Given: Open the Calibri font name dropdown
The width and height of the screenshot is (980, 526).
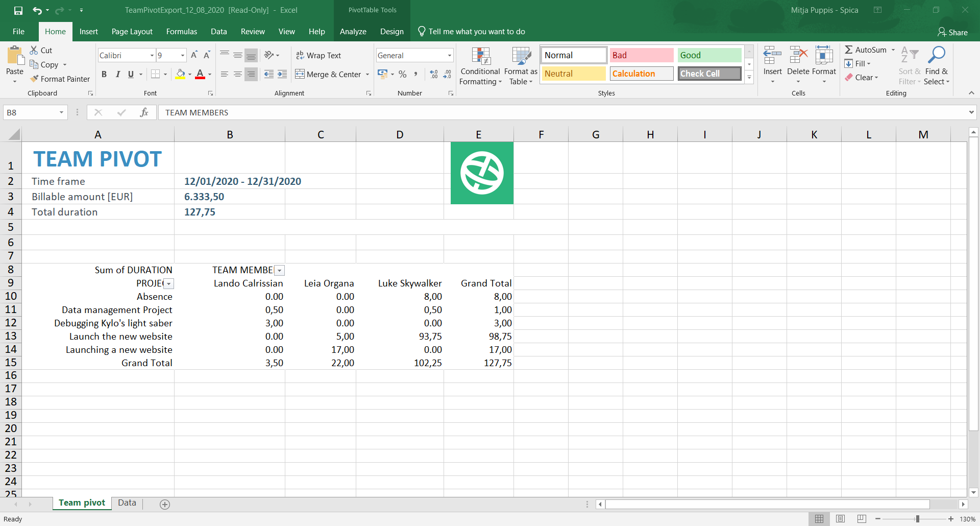Looking at the screenshot, I should click(152, 55).
